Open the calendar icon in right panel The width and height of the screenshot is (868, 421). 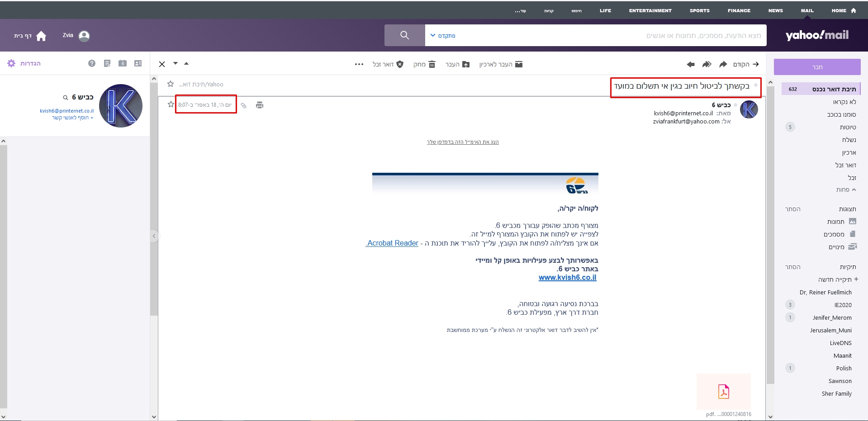(122, 63)
